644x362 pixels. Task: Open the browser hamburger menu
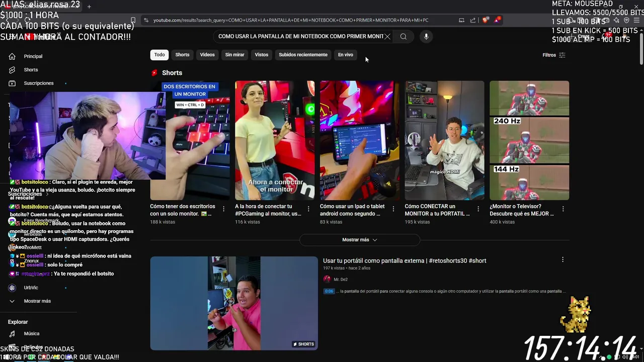pos(635,20)
